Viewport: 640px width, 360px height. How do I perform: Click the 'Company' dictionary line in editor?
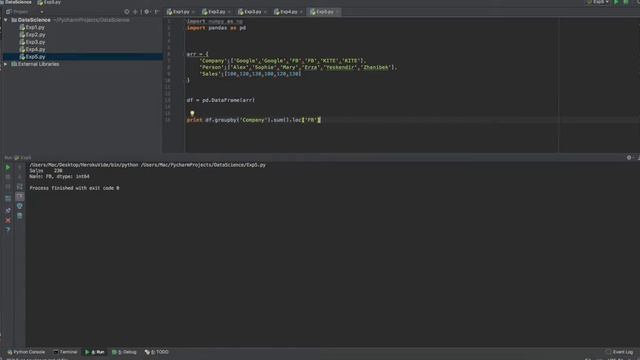click(283, 61)
